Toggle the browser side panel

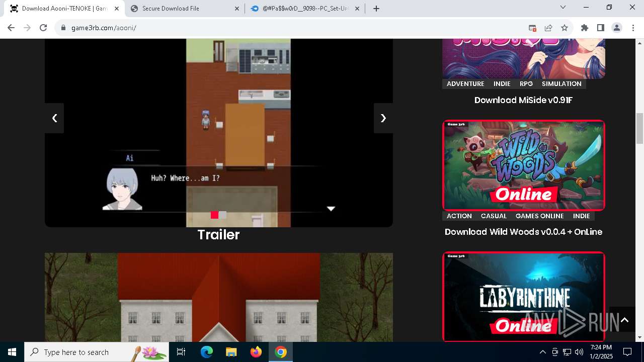[600, 28]
